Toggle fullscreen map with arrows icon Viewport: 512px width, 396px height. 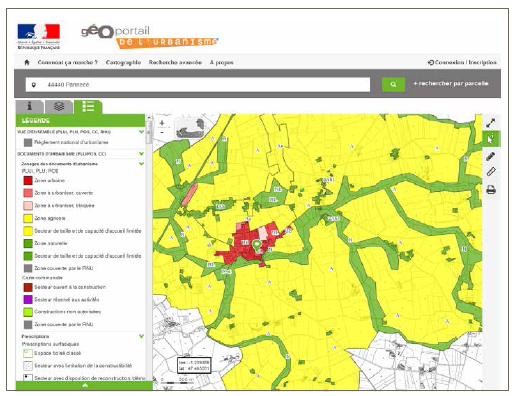pos(491,123)
